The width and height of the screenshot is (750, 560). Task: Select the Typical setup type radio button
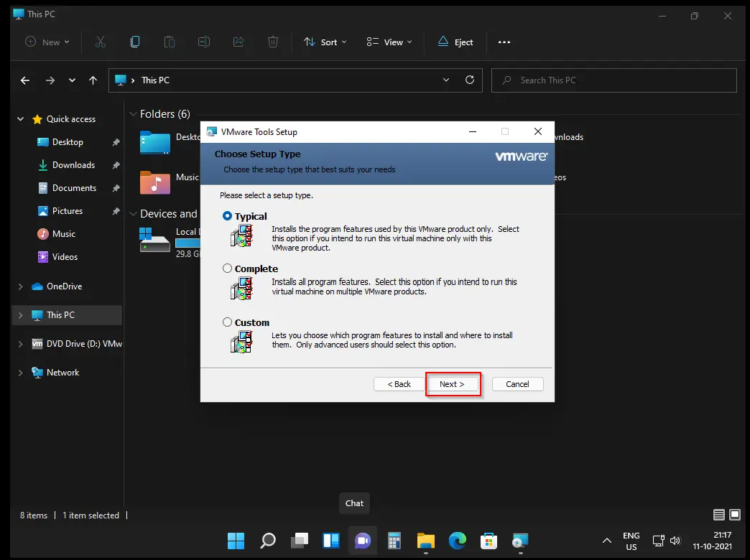(227, 216)
